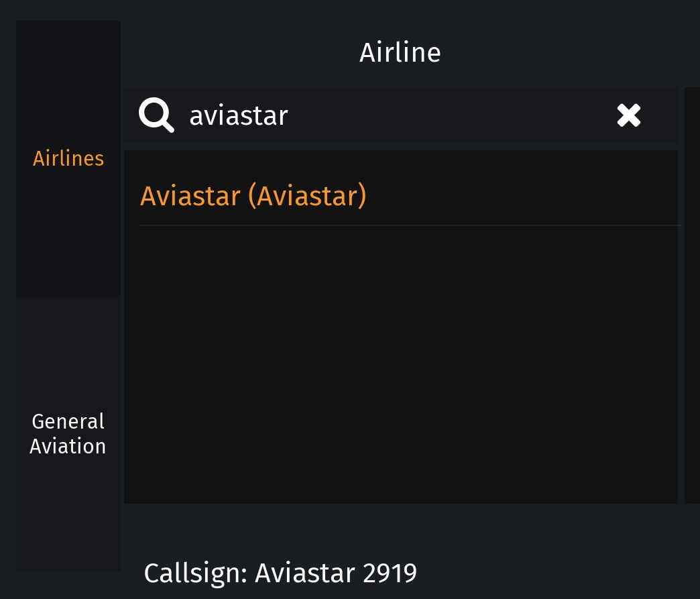This screenshot has width=700, height=599.
Task: Click the magnifying glass search icon
Action: [x=156, y=115]
